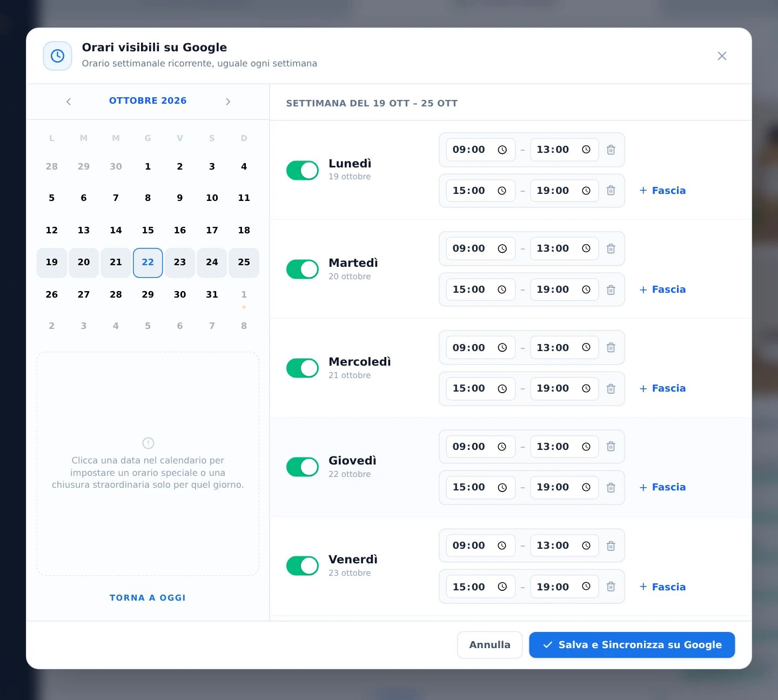Delete Lunedì 15:00–19:00 time slot
This screenshot has width=778, height=700.
(611, 191)
